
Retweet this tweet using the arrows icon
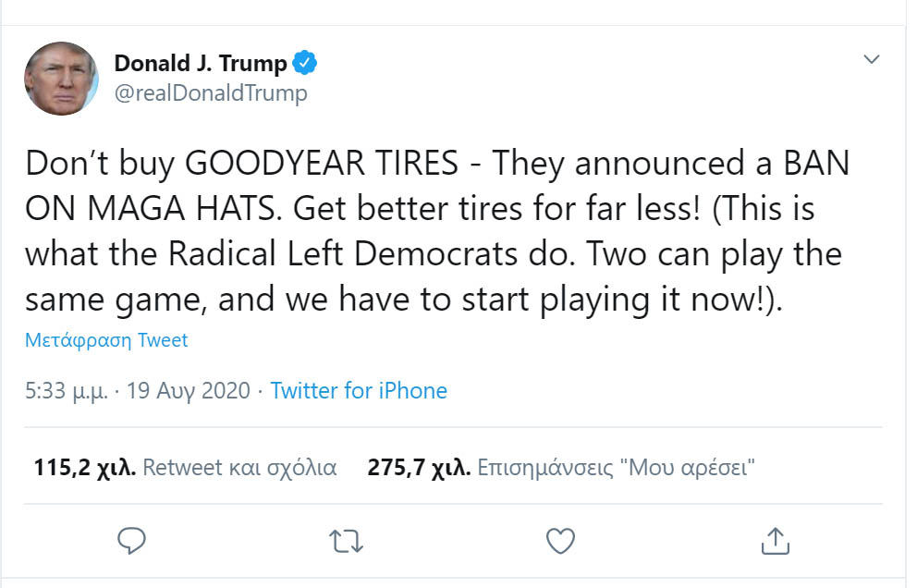[x=347, y=540]
